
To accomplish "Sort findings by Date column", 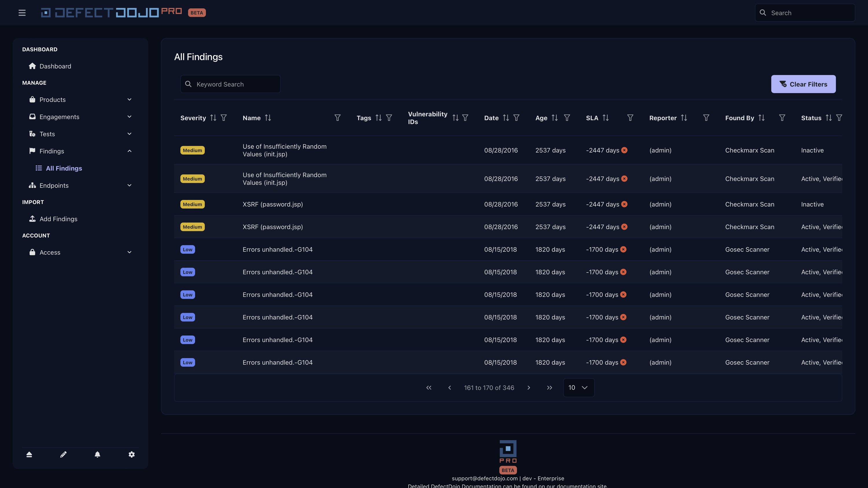I will tap(505, 118).
